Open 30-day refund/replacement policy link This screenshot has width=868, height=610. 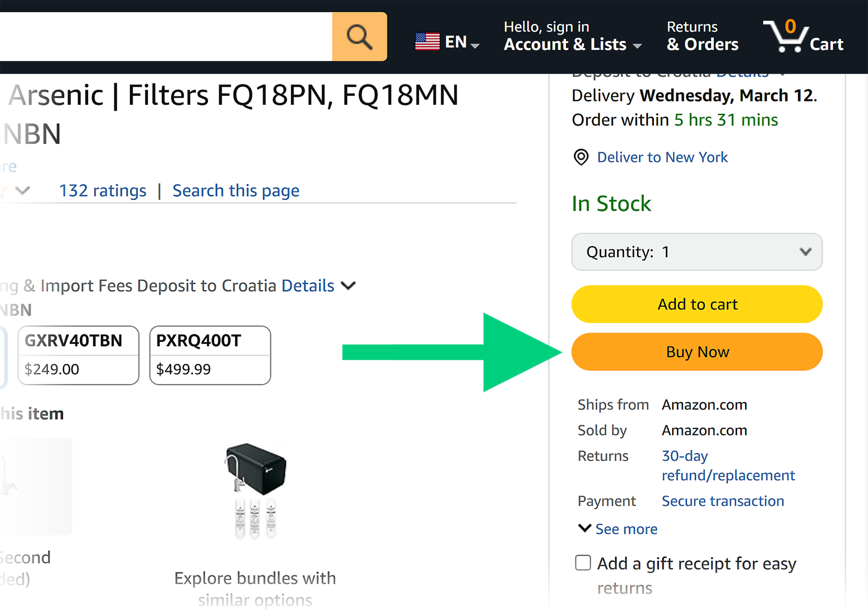point(728,465)
